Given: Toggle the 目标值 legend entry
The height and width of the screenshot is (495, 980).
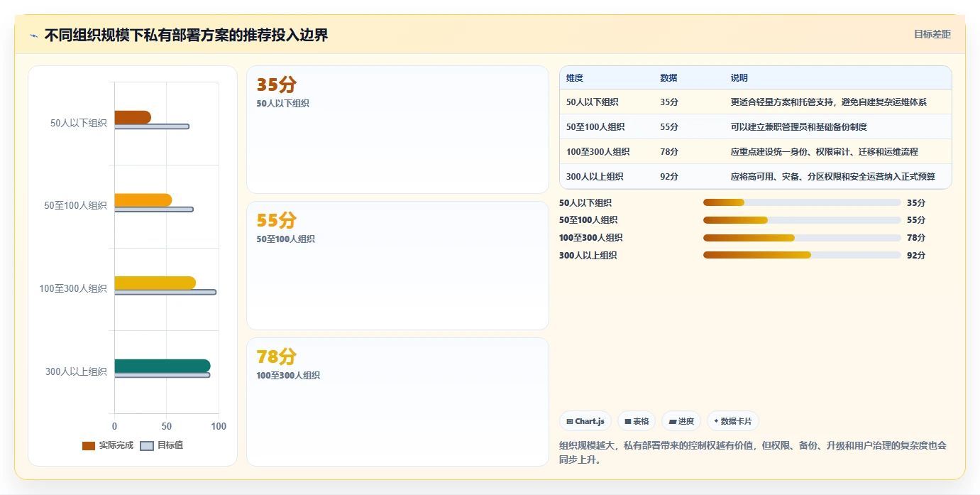Looking at the screenshot, I should [162, 445].
